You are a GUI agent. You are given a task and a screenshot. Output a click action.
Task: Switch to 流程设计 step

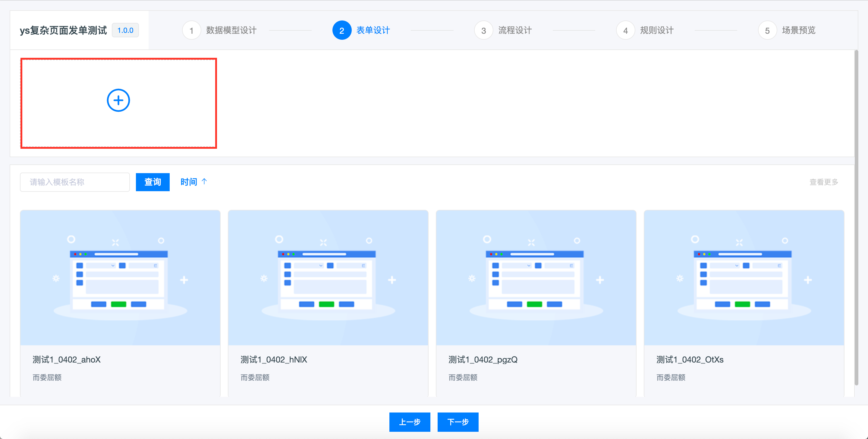tap(515, 30)
